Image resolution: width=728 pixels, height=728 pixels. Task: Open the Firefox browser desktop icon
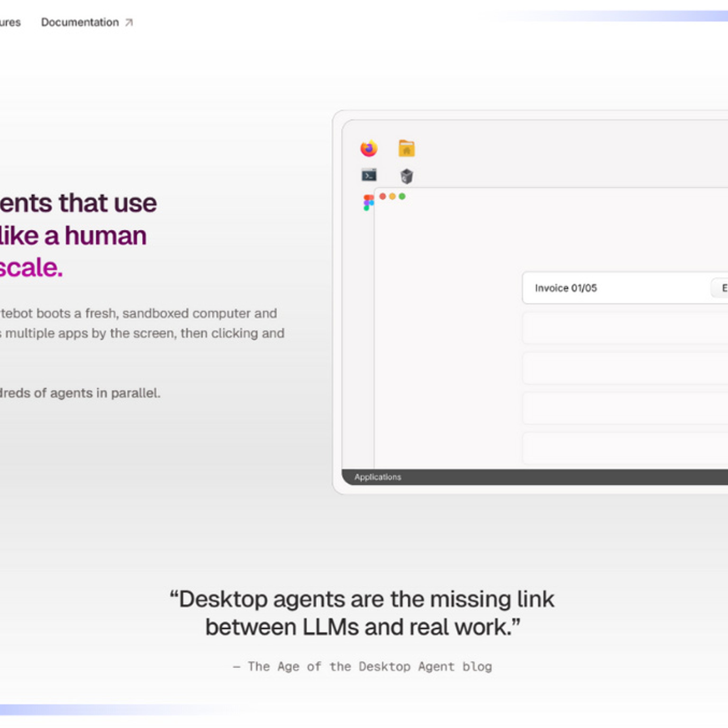click(369, 148)
